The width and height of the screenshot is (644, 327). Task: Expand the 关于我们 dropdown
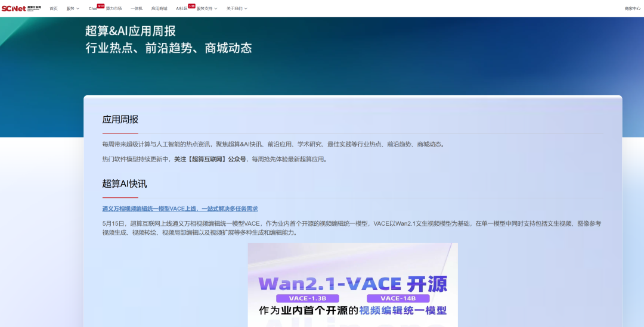(x=237, y=8)
